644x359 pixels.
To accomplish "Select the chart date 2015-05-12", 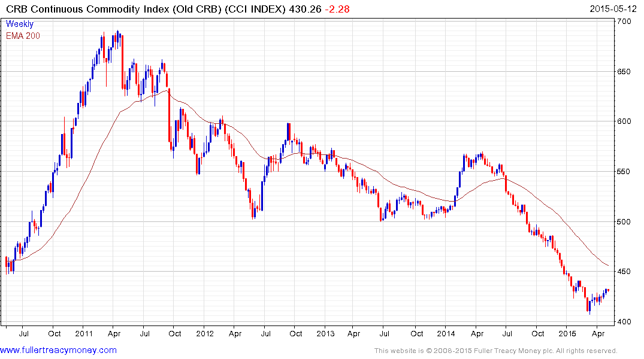I will tap(613, 9).
